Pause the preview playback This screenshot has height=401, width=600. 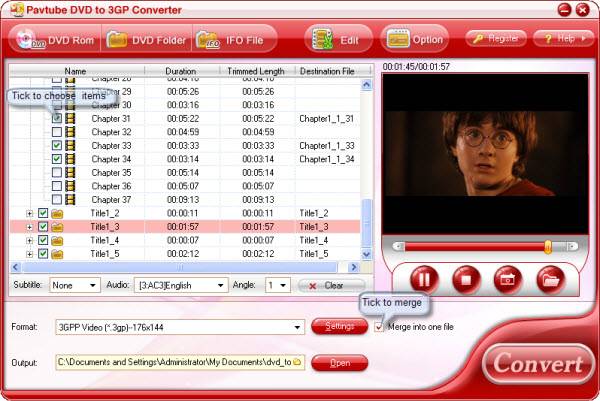[424, 280]
